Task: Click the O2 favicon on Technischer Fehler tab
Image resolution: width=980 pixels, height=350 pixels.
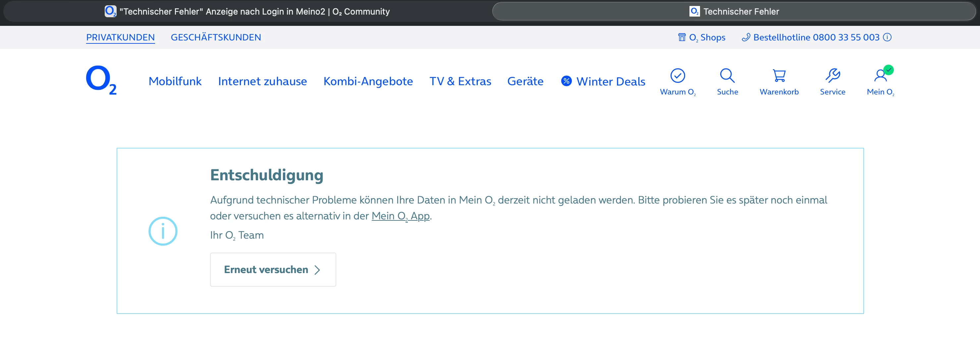Action: pyautogui.click(x=694, y=11)
